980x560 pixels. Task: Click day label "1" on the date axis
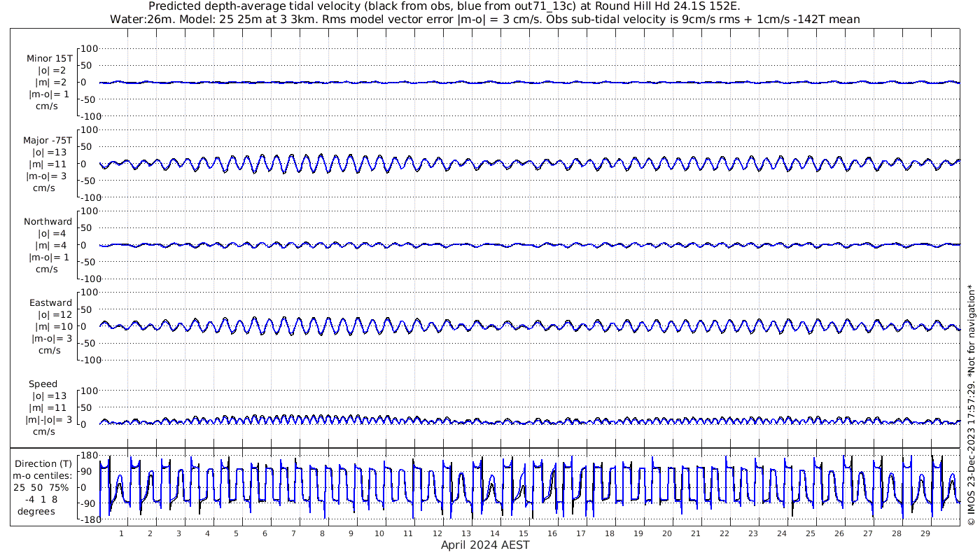tap(121, 533)
